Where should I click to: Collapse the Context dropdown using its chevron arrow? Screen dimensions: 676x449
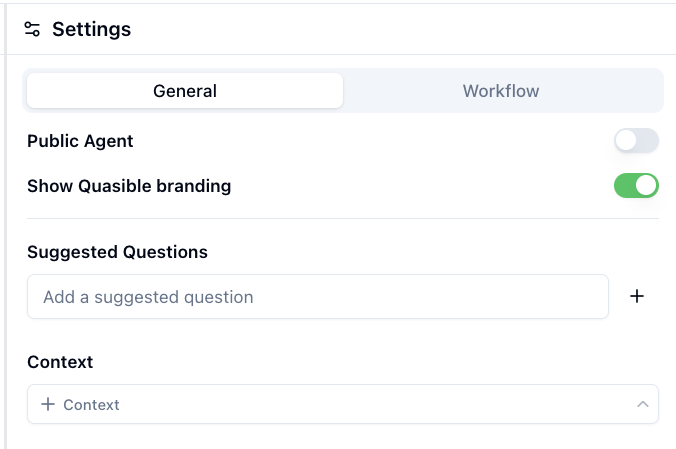[643, 404]
